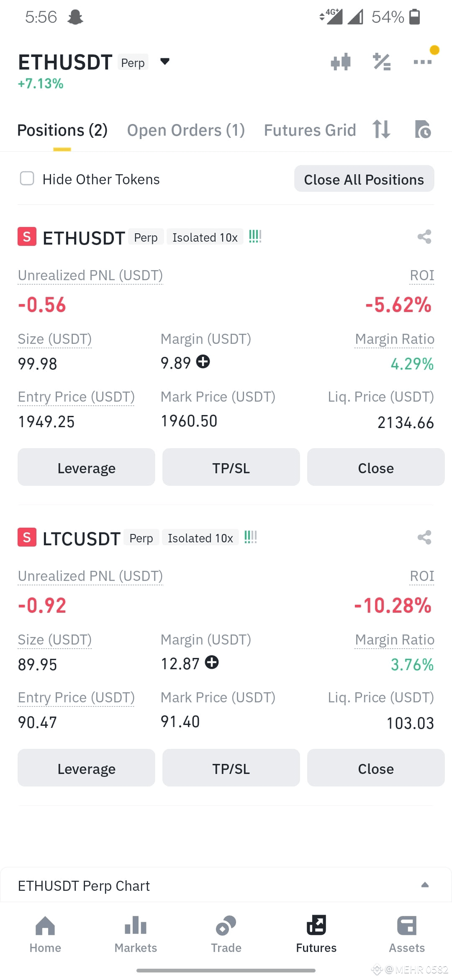
Task: Share the ETHUSDT position
Action: [x=424, y=237]
